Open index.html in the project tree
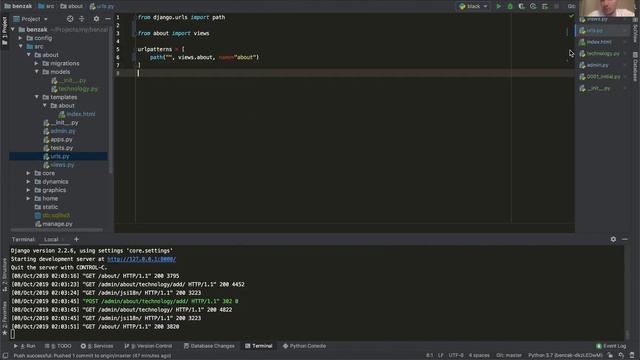The height and width of the screenshot is (360, 640). [x=77, y=114]
